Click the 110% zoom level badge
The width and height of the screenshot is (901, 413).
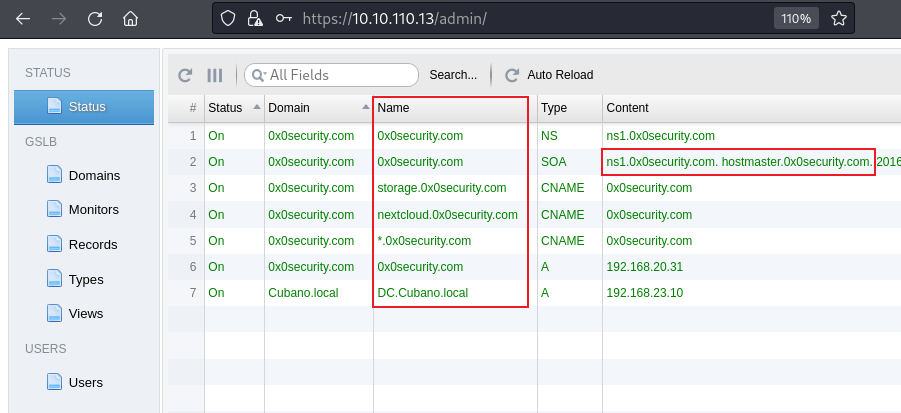tap(797, 18)
